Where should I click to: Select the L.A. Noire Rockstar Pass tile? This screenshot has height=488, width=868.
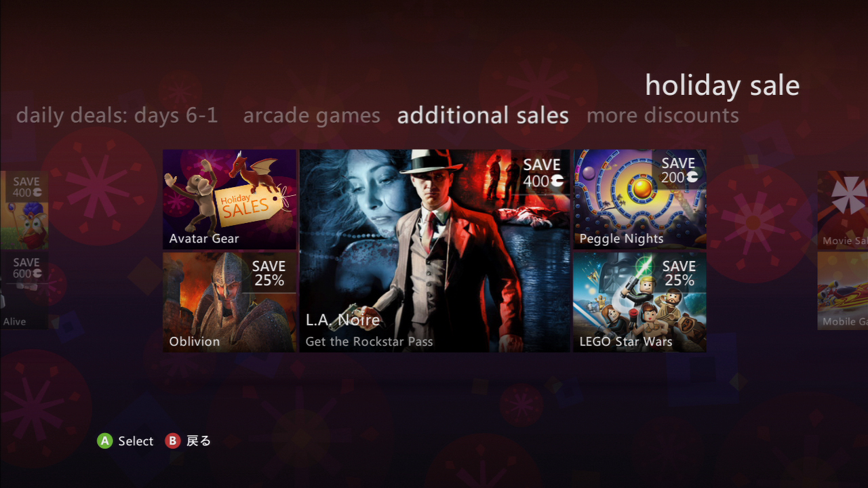[435, 251]
